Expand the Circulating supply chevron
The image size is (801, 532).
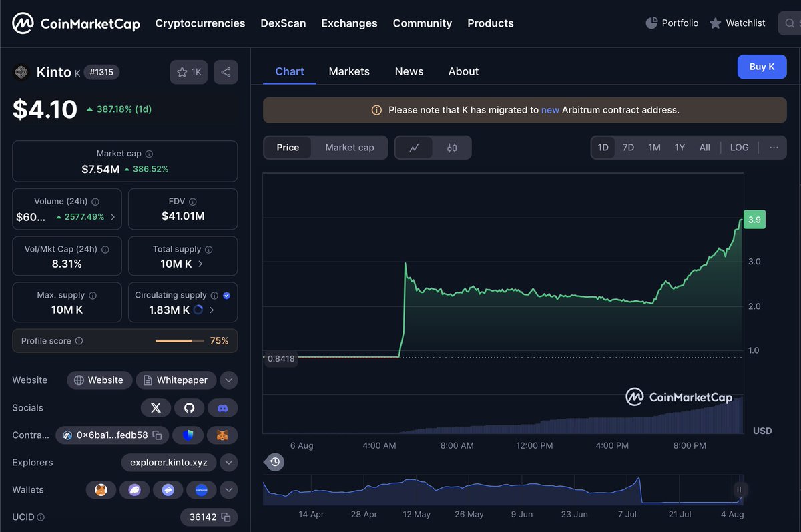pos(212,310)
